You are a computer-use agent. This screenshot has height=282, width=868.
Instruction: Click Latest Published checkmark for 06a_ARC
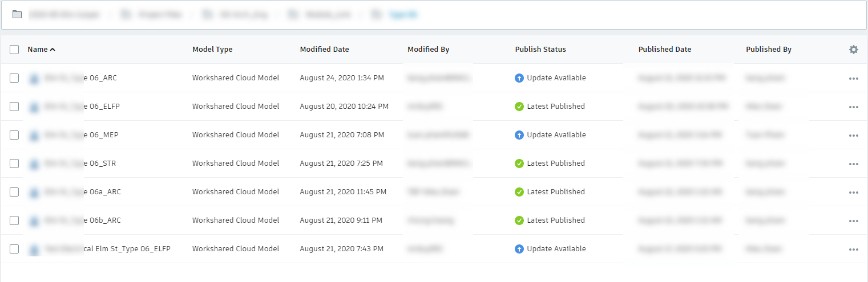point(519,192)
